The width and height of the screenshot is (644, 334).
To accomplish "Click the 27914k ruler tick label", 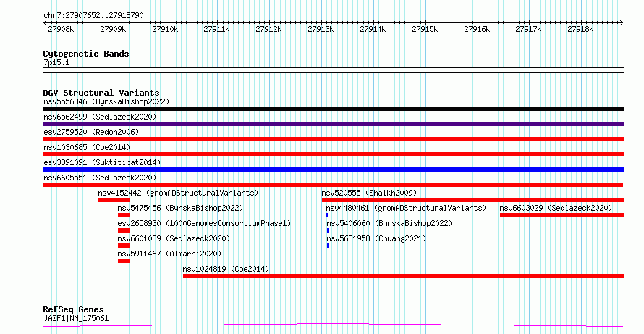I will (373, 30).
